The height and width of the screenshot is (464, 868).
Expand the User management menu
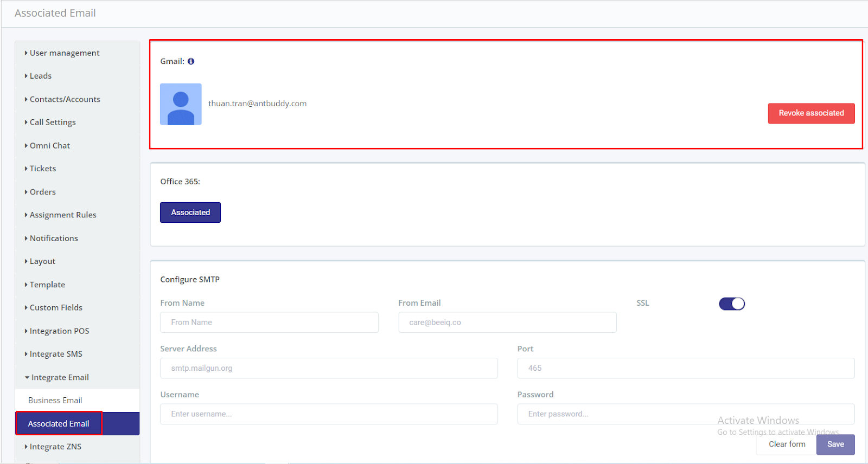[77, 53]
